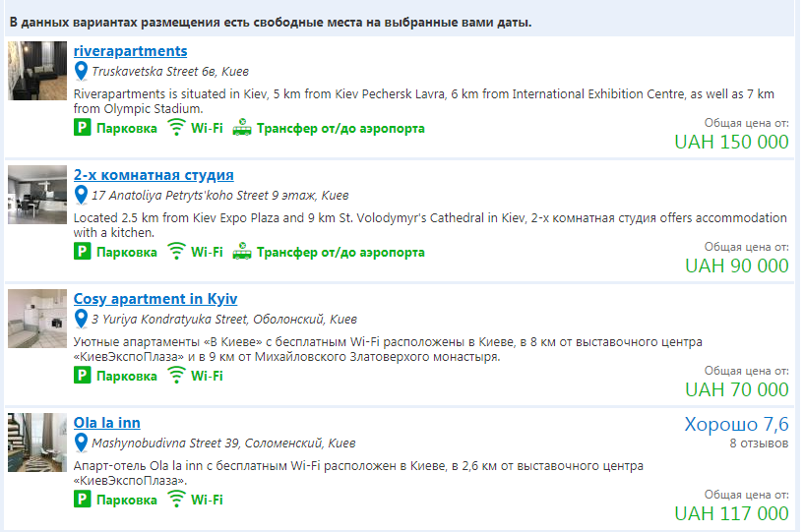This screenshot has width=804, height=532.
Task: Click the parking icon under Ola la inn
Action: click(x=82, y=500)
